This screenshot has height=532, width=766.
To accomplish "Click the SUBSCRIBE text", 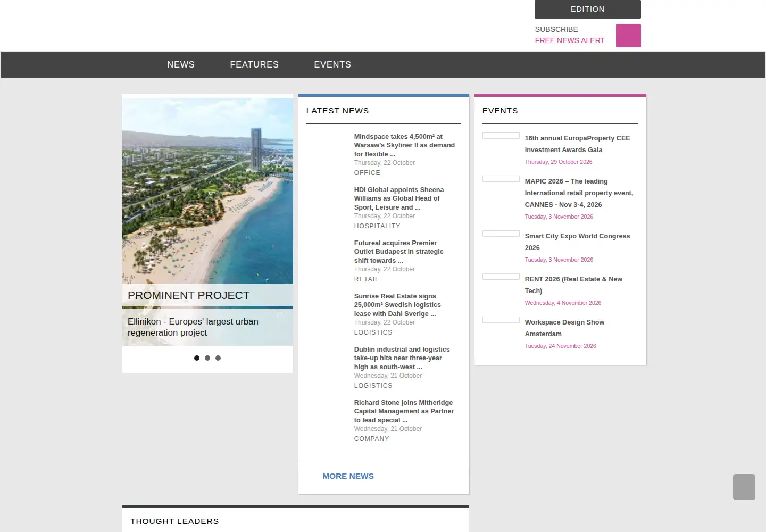I will click(x=556, y=29).
